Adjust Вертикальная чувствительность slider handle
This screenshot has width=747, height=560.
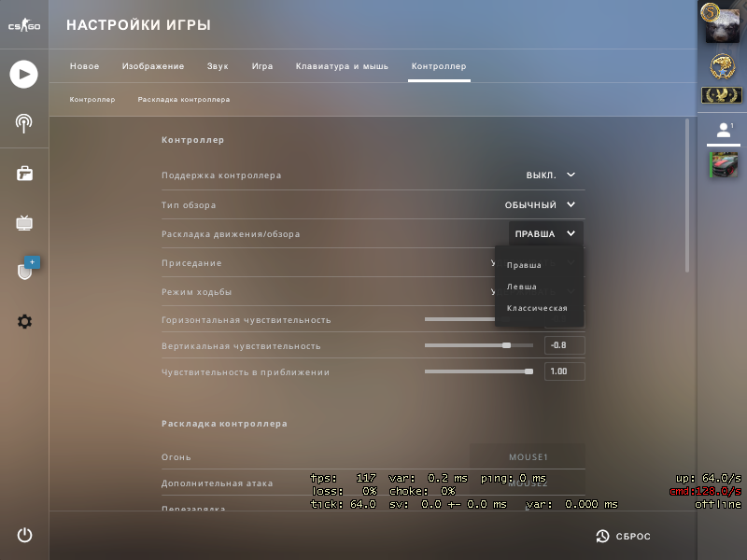click(506, 345)
